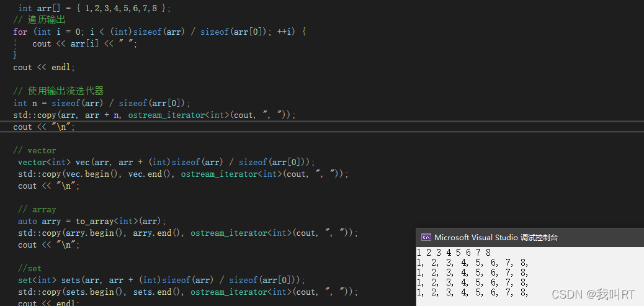Click the comment '//set'
Image resolution: width=644 pixels, height=306 pixels.
30,268
